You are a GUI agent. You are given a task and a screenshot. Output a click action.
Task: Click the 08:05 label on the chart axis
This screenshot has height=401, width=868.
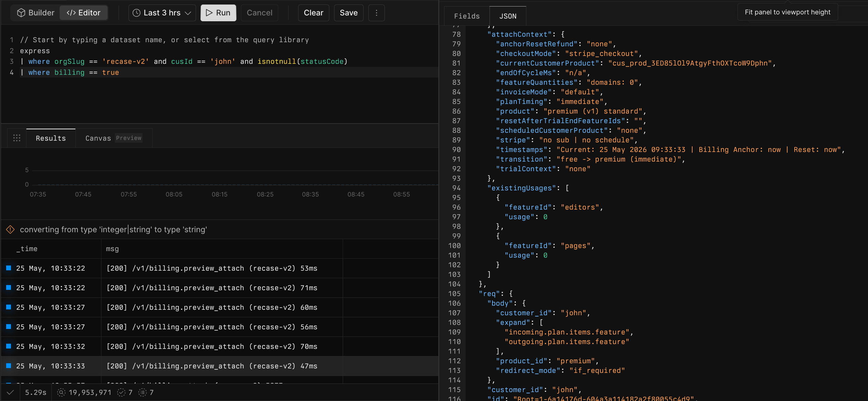(x=174, y=194)
